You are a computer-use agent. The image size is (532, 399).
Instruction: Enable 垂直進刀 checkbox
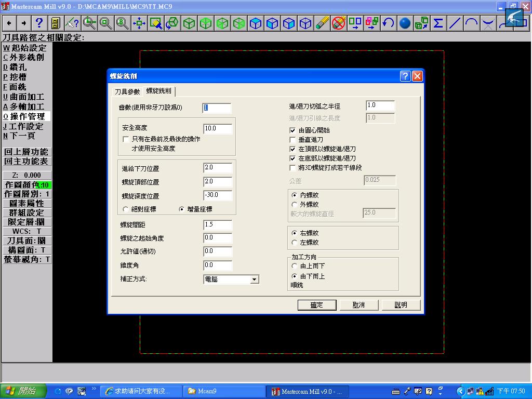pyautogui.click(x=292, y=139)
